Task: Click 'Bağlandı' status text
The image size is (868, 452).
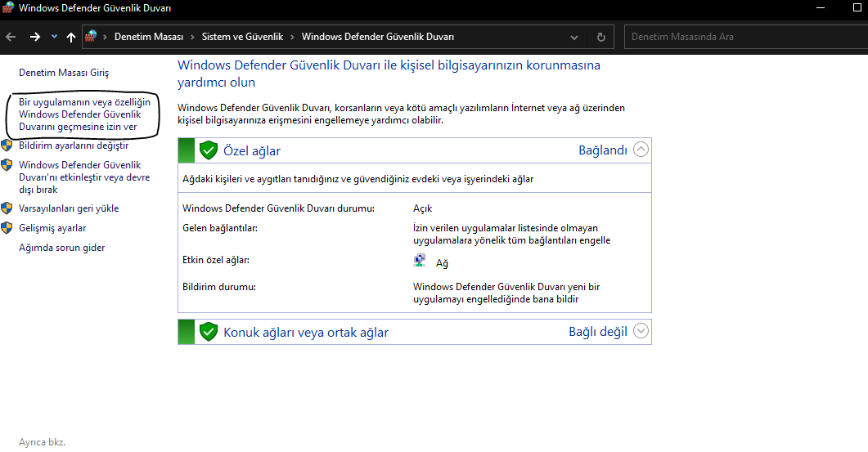Action: coord(603,150)
